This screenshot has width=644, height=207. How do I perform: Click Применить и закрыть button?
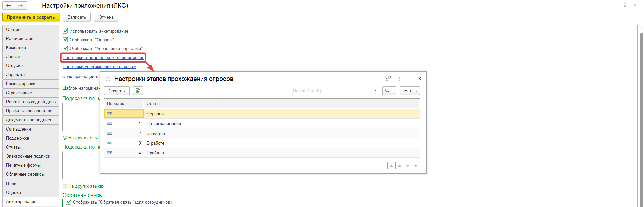click(x=31, y=17)
